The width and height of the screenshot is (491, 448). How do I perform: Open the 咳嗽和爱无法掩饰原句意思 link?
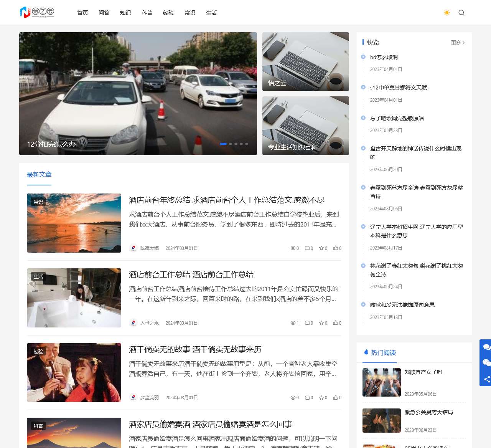(402, 305)
